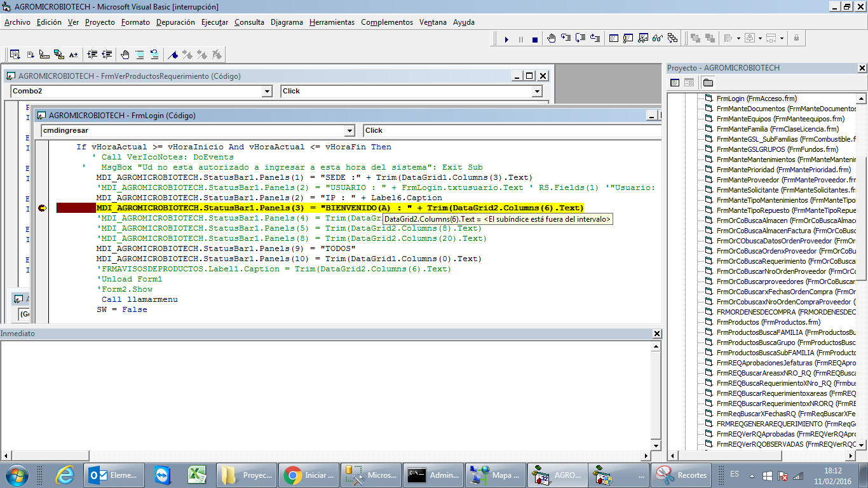Click the Quick Info edit icon
The image size is (868, 488).
[x=44, y=55]
